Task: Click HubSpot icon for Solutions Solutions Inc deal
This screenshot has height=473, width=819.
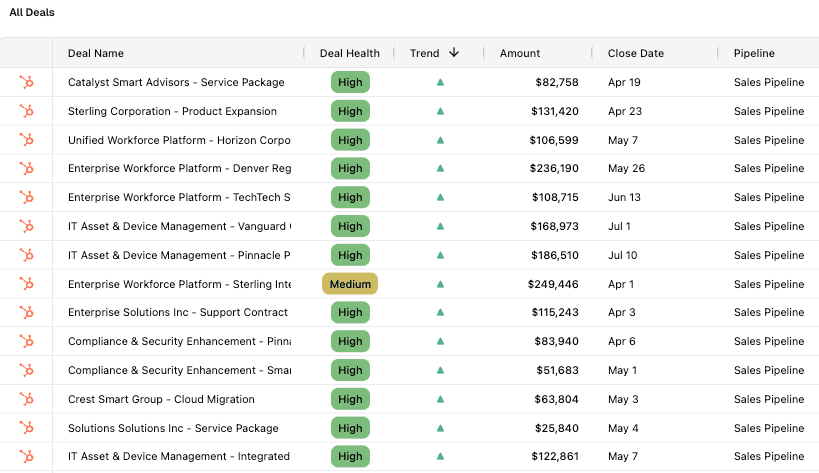Action: pos(27,428)
